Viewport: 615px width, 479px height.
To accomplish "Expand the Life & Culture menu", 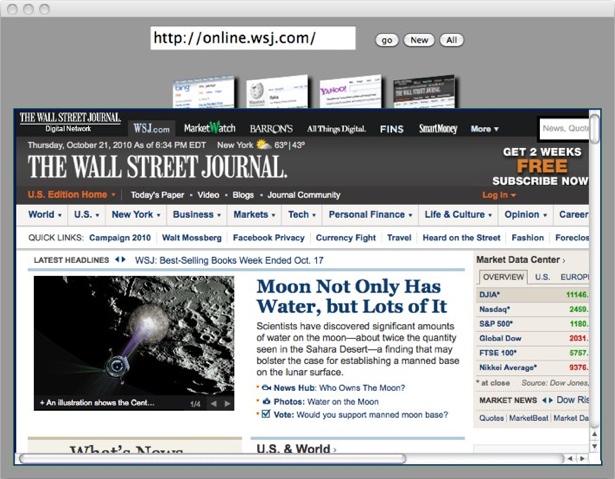I will pyautogui.click(x=458, y=215).
